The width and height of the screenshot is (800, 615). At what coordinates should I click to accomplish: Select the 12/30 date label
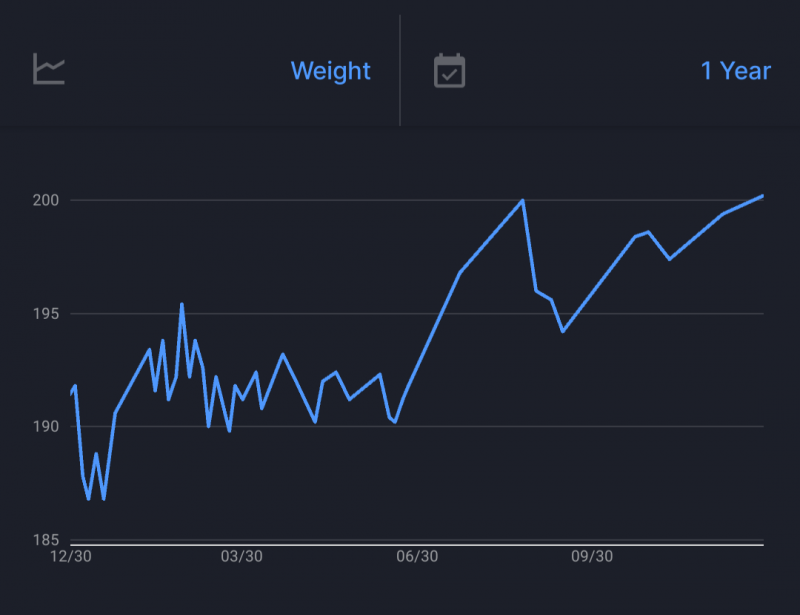[71, 557]
